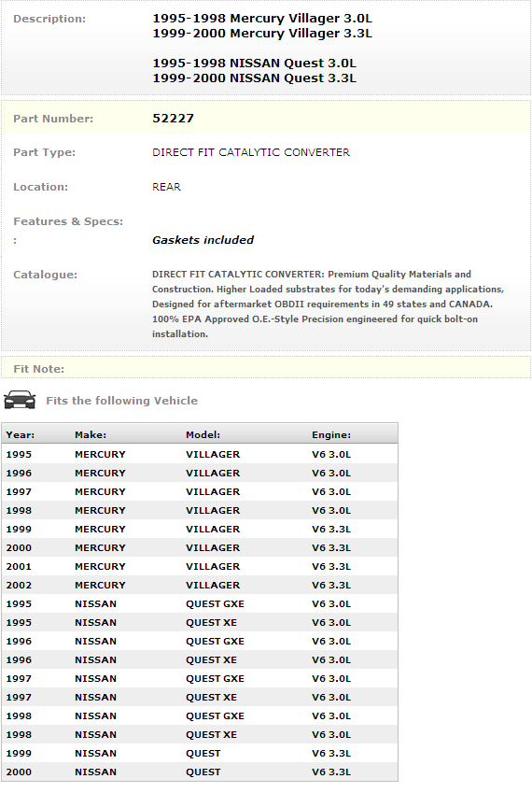Select part number 52227
The width and height of the screenshot is (532, 793).
[x=173, y=119]
